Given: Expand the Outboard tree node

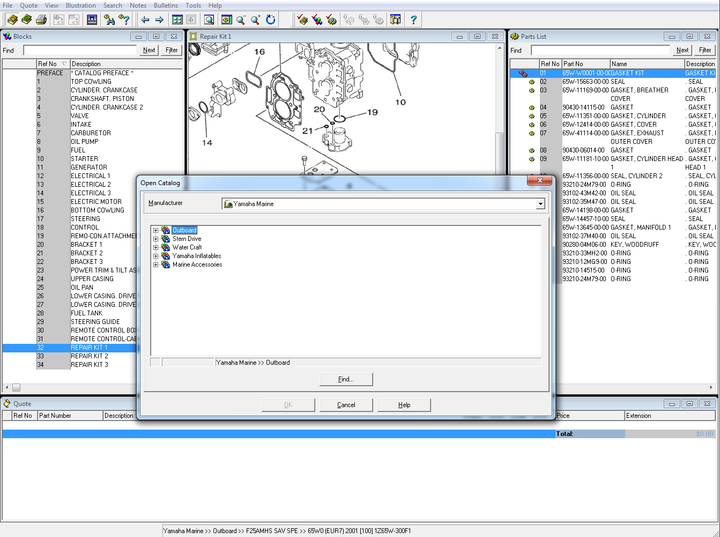Looking at the screenshot, I should tap(156, 230).
